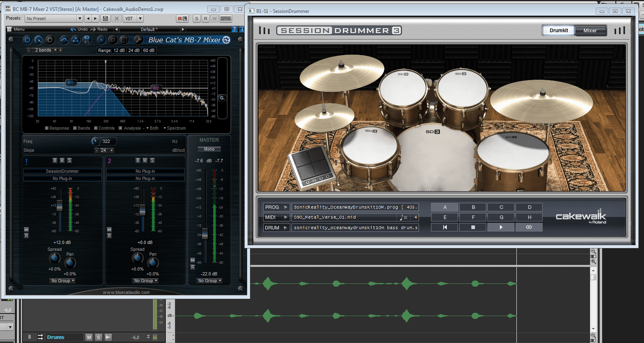Stop playback in Session Drummer
The width and height of the screenshot is (644, 343).
coord(473,227)
